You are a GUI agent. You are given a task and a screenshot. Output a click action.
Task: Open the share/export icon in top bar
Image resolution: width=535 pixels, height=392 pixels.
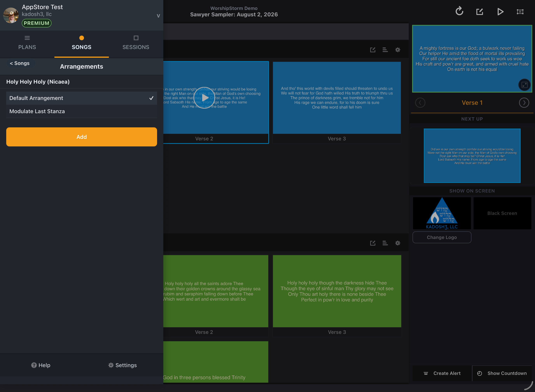480,12
